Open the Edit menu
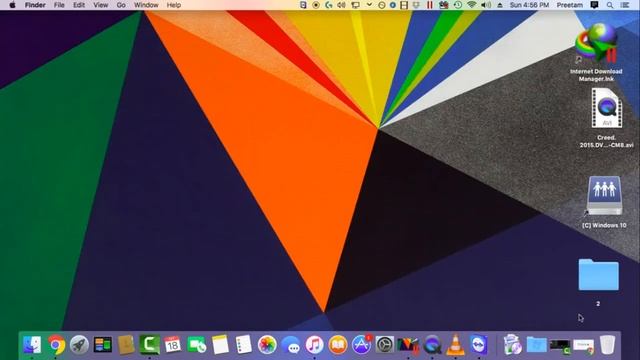 [x=79, y=5]
